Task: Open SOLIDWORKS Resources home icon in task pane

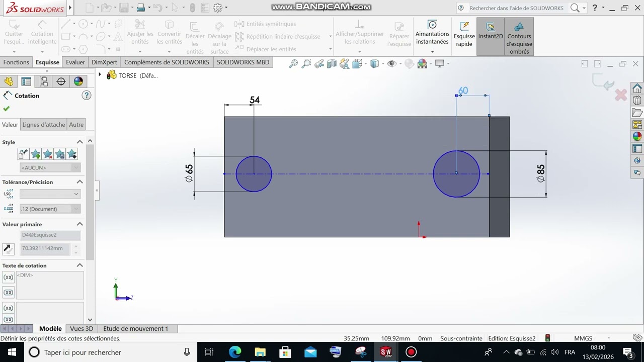Action: pyautogui.click(x=637, y=88)
